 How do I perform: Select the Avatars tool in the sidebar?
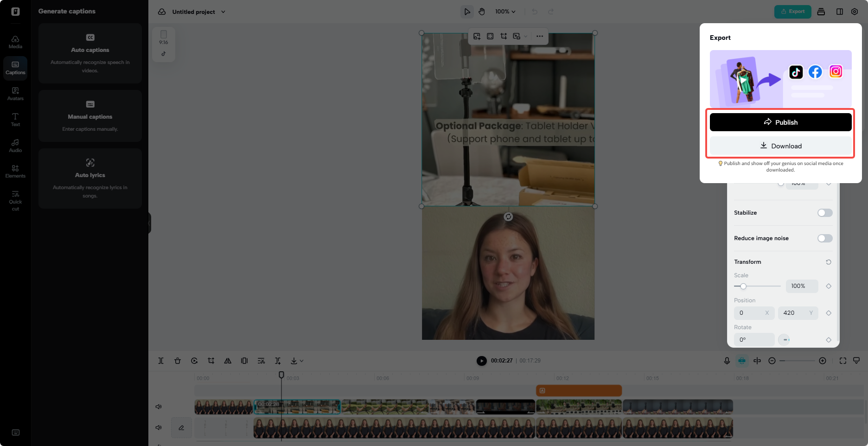(x=15, y=94)
